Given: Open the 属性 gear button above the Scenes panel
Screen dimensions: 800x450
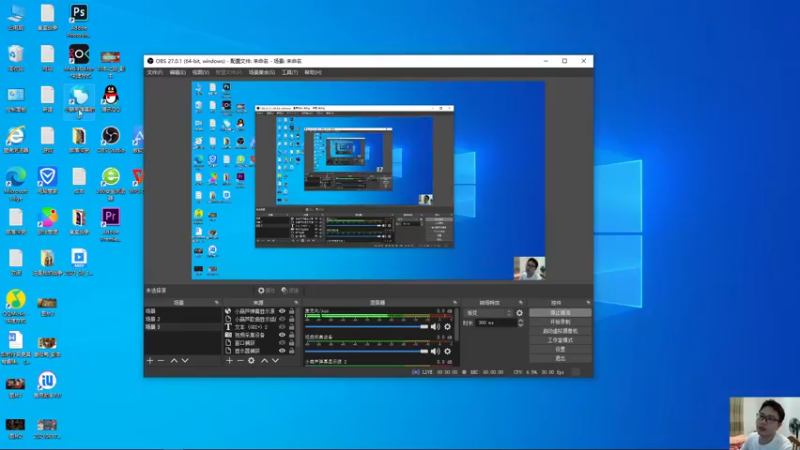Looking at the screenshot, I should click(x=266, y=290).
